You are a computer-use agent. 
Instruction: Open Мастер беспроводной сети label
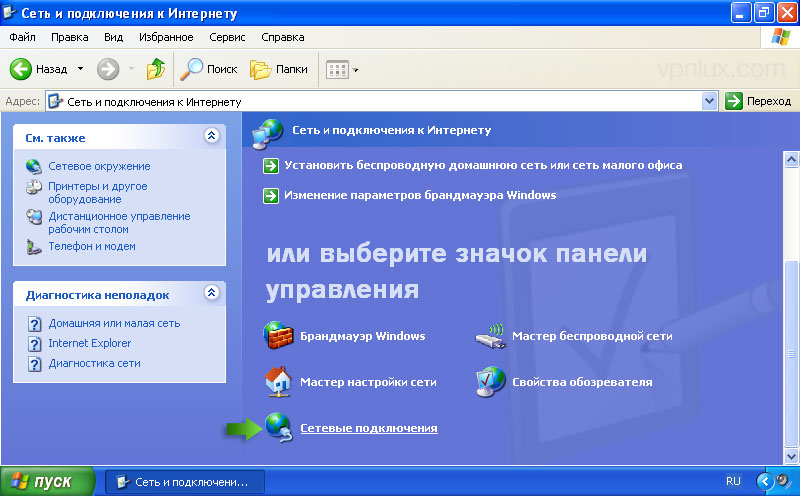point(592,336)
